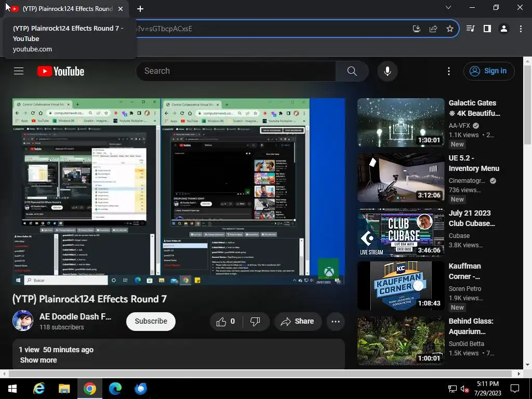Open AA-VFX channel name
532x399 pixels.
click(x=459, y=126)
